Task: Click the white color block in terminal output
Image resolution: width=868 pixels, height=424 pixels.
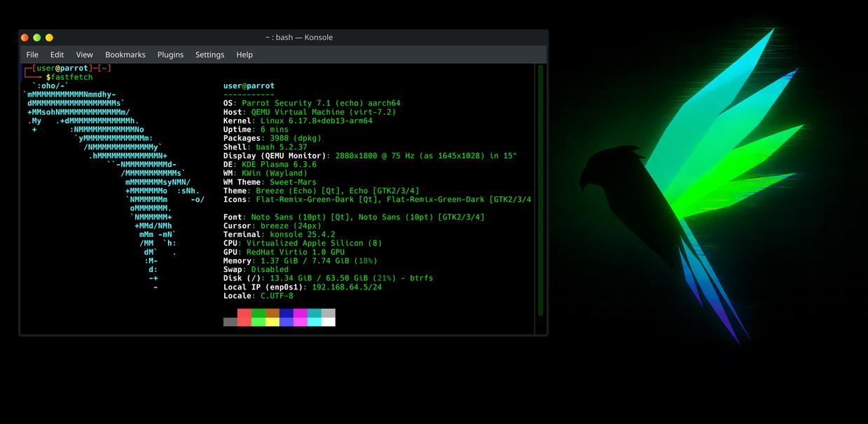Action: (x=328, y=322)
